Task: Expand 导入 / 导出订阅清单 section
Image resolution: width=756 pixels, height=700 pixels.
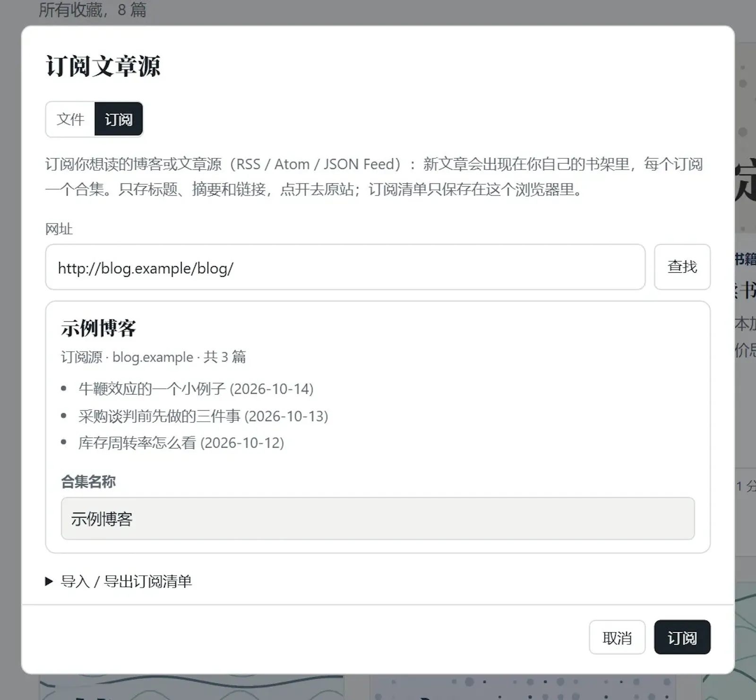Action: pos(119,581)
